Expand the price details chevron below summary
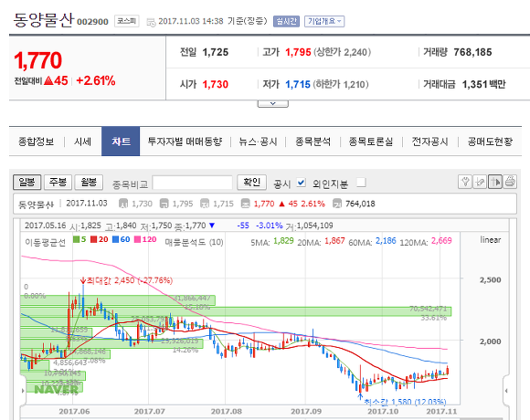The height and width of the screenshot is (420, 530). pyautogui.click(x=273, y=104)
